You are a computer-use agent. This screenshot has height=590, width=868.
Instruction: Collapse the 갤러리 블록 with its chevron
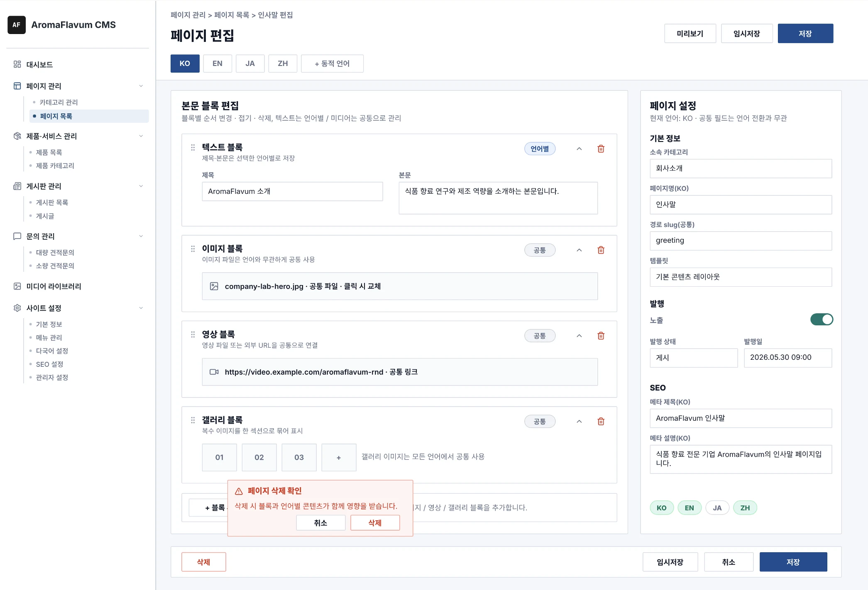[579, 421]
